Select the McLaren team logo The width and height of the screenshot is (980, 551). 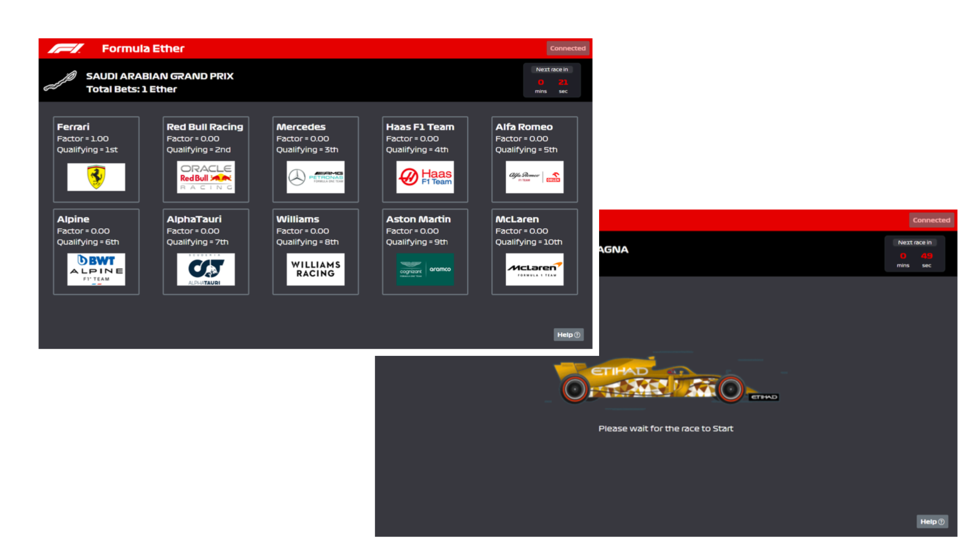[x=534, y=269]
